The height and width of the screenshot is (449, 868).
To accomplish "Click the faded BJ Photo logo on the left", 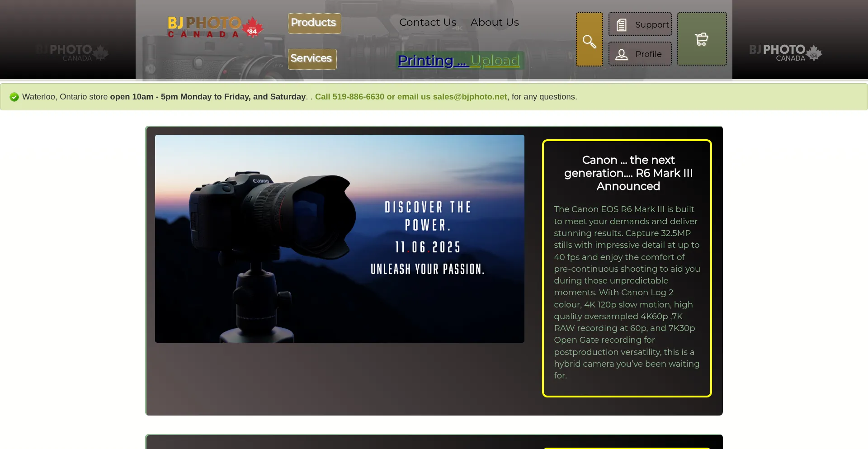I will 71,52.
